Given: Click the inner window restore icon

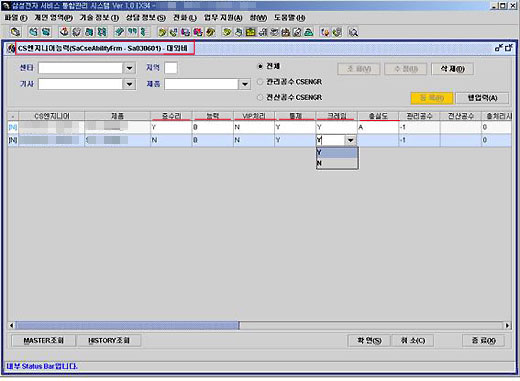Looking at the screenshot, I should point(499,48).
